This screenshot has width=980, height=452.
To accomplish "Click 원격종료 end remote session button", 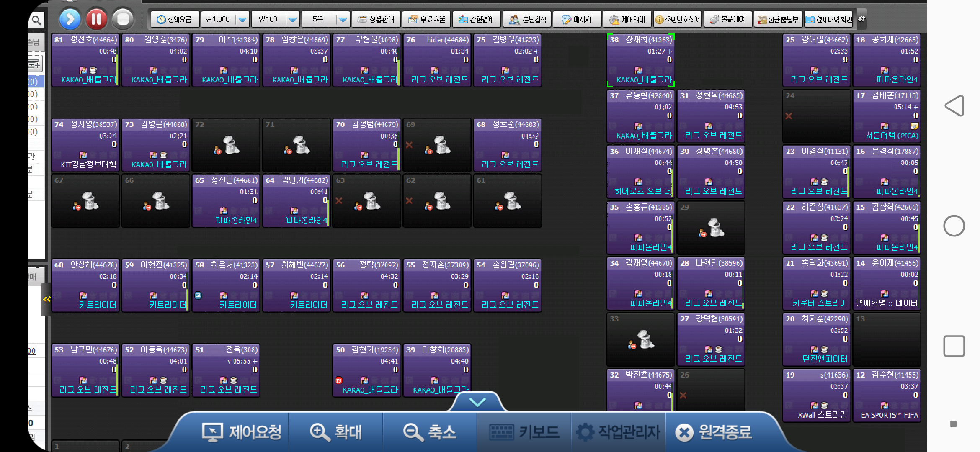I will (714, 432).
